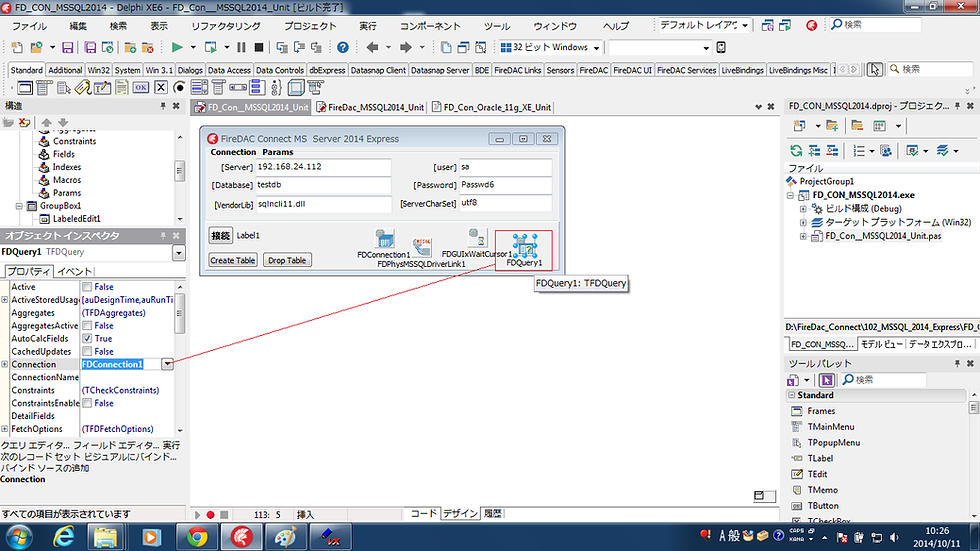Image resolution: width=980 pixels, height=551 pixels.
Task: Click the Database input field with testdb
Action: (x=323, y=186)
